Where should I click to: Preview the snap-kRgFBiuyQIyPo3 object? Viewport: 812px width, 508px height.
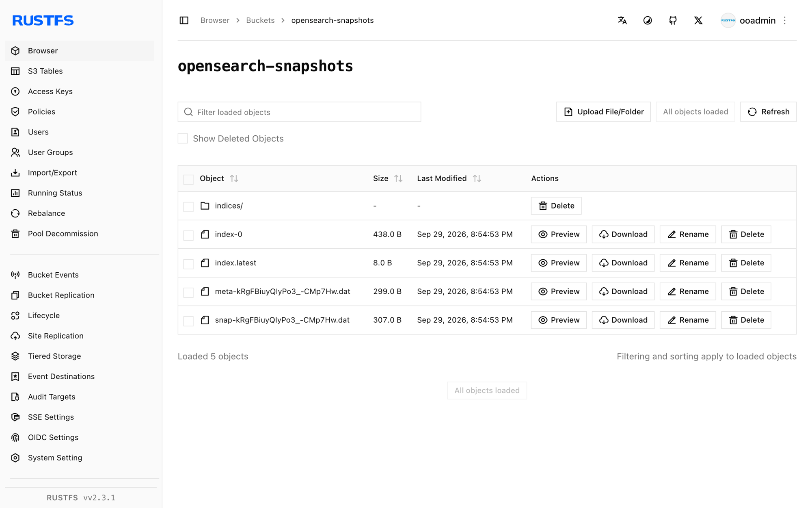[x=559, y=320]
